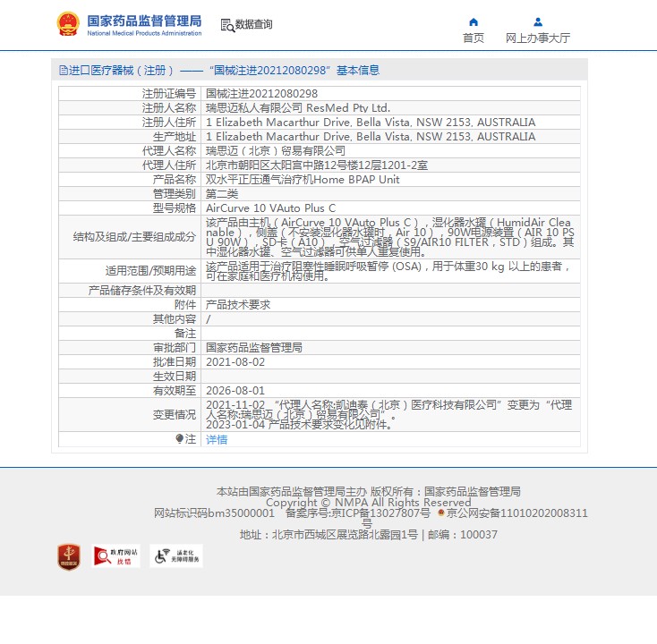Click the user icon above 网上办事大厅
This screenshot has height=644, width=657.
[538, 21]
